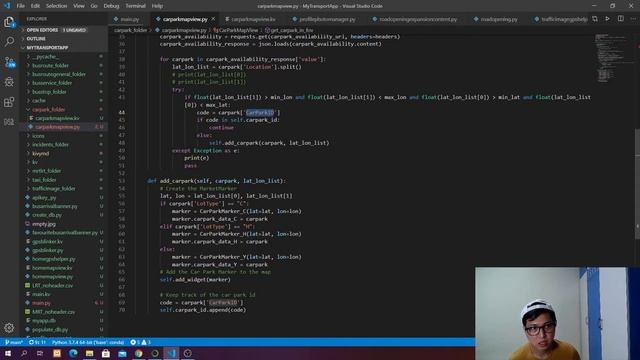The width and height of the screenshot is (640, 360).
Task: Open Microsoft Edge from the taskbar
Action: (73, 353)
